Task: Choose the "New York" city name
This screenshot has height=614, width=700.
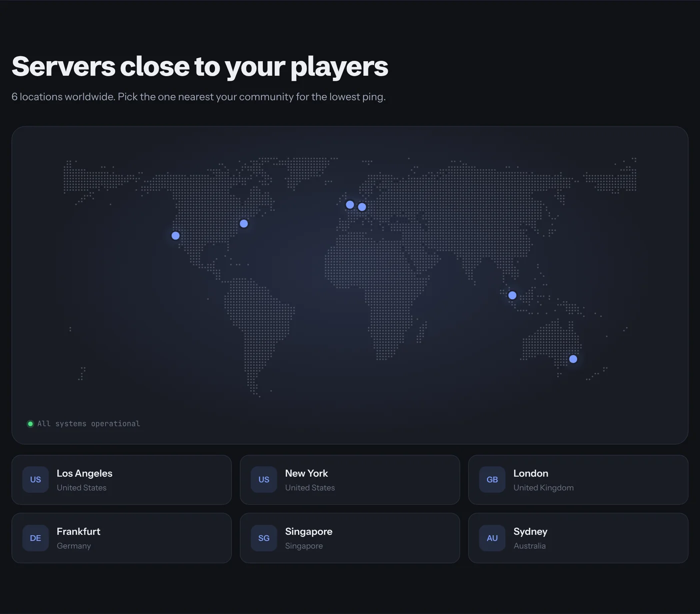Action: [x=306, y=473]
